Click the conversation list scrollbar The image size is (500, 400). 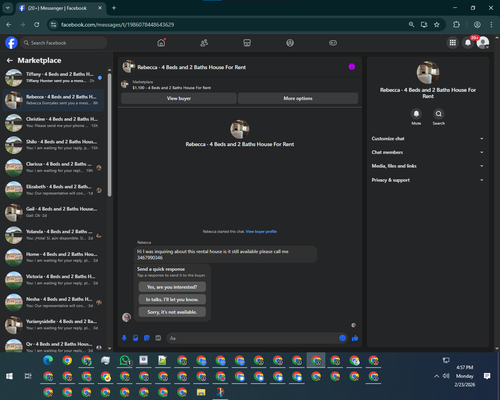(110, 135)
